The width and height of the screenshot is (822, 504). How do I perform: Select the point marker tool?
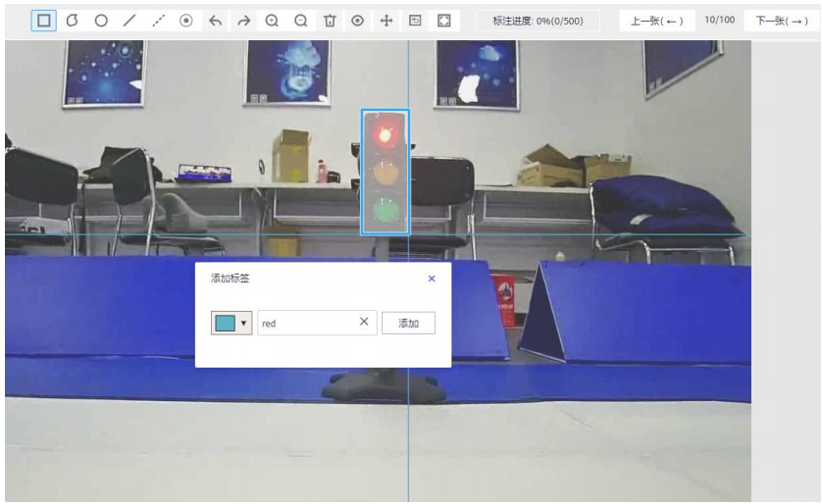(x=186, y=21)
